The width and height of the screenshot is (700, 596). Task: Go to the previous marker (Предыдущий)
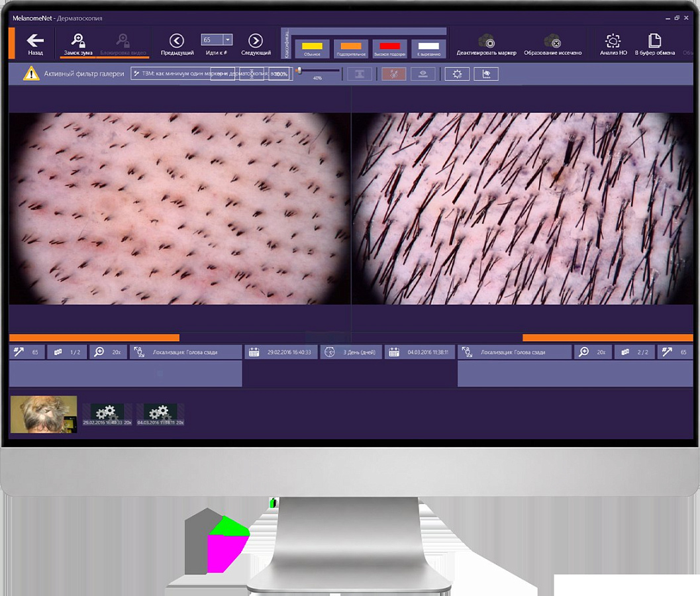click(177, 44)
